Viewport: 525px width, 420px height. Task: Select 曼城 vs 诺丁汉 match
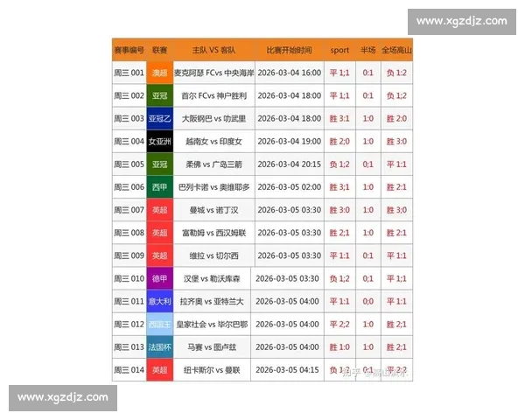[x=213, y=210]
